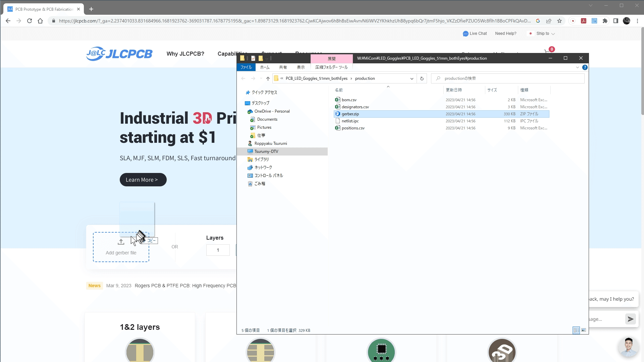Click the chat send arrow icon
The width and height of the screenshot is (644, 362).
[630, 319]
